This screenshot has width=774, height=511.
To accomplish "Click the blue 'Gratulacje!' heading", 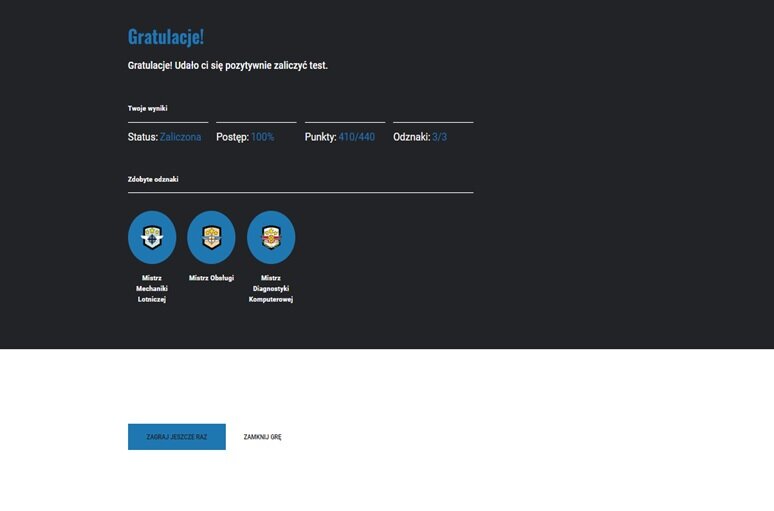I will pos(165,37).
